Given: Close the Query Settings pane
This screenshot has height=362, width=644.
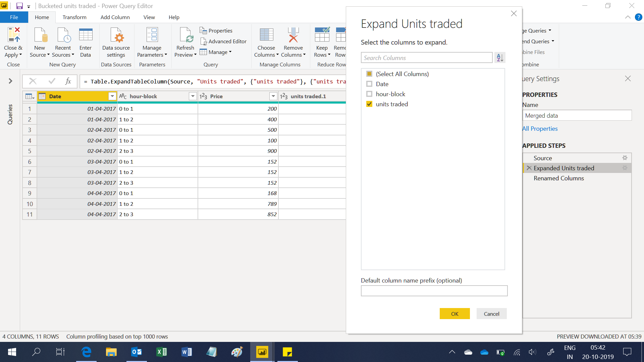Looking at the screenshot, I should click(628, 78).
